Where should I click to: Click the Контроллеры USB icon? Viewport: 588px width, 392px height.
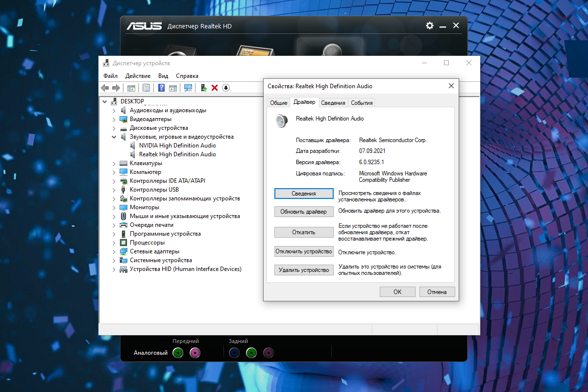(124, 190)
